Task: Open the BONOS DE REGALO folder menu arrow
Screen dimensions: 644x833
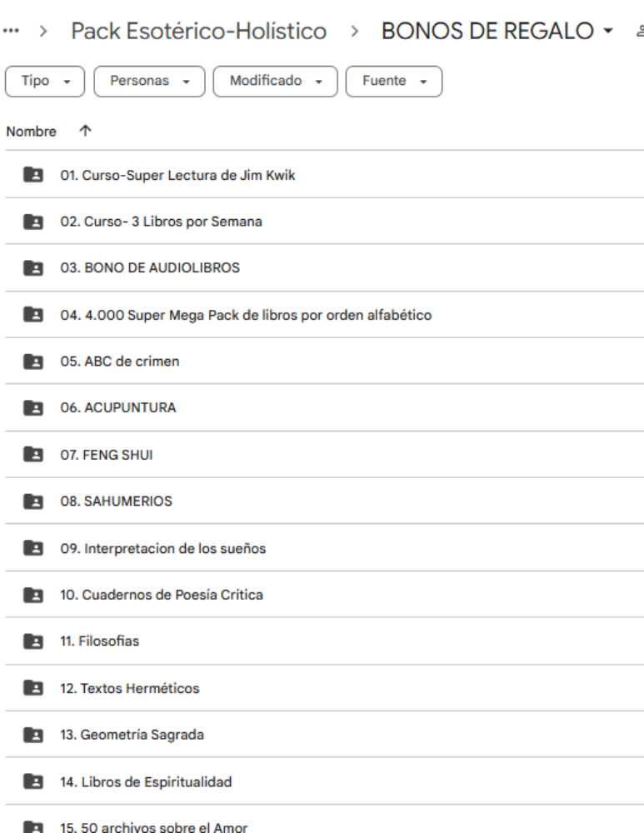Action: [608, 31]
